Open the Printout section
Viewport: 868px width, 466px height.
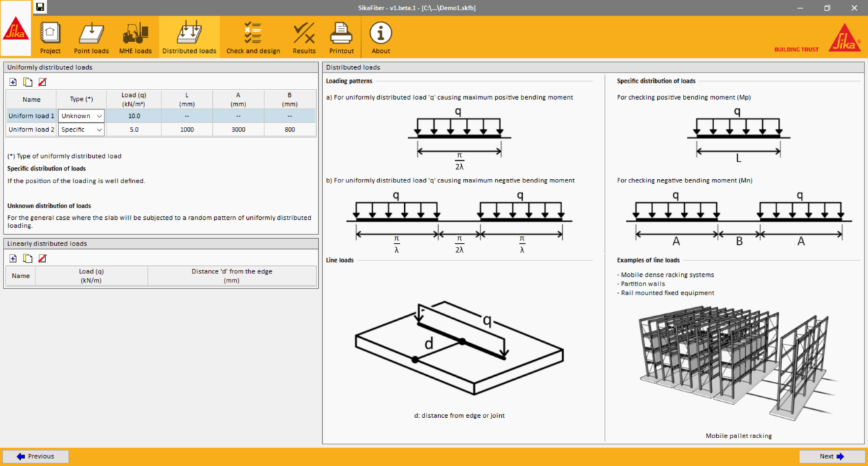coord(341,38)
